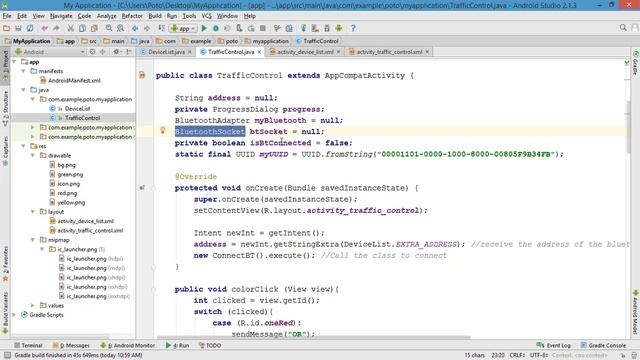Image resolution: width=640 pixels, height=360 pixels.
Task: Click the Debug app bug icon
Action: point(216,28)
